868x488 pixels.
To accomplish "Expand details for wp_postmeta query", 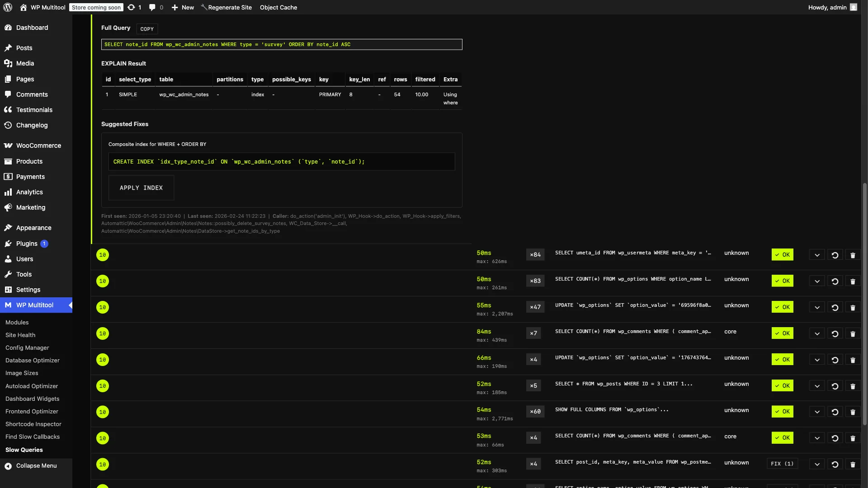I will pos(817,465).
